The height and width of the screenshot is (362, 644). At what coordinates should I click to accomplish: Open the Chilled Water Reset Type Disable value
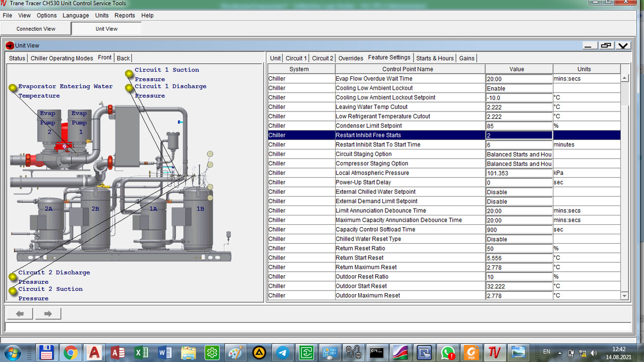[x=519, y=239]
